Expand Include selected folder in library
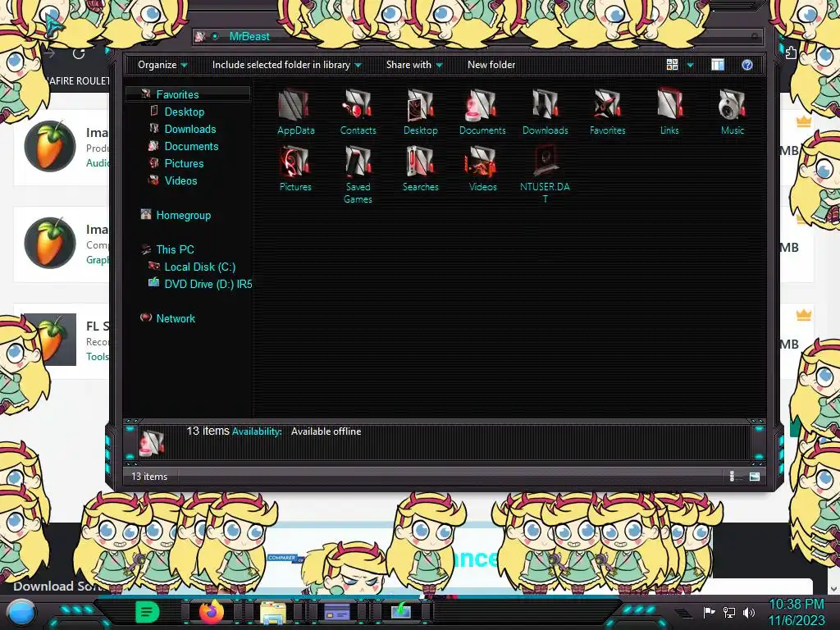The image size is (840, 630). click(x=286, y=65)
